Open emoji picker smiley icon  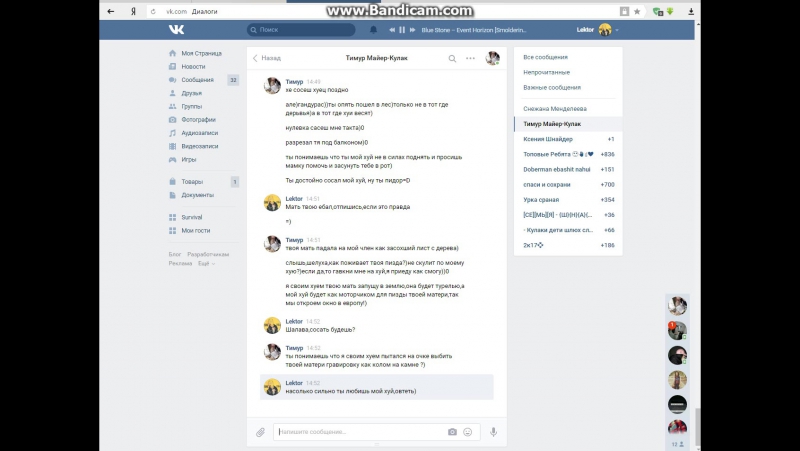click(467, 432)
